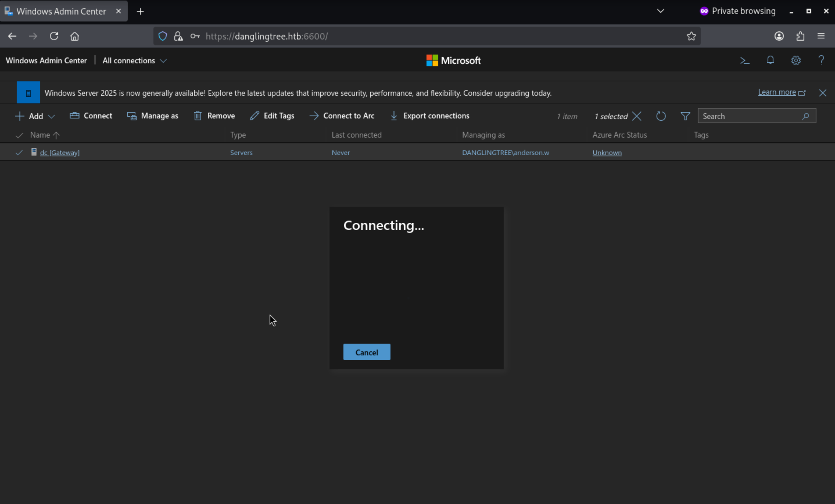The width and height of the screenshot is (835, 504).
Task: Click the Azure Arc Status column header
Action: pos(619,135)
